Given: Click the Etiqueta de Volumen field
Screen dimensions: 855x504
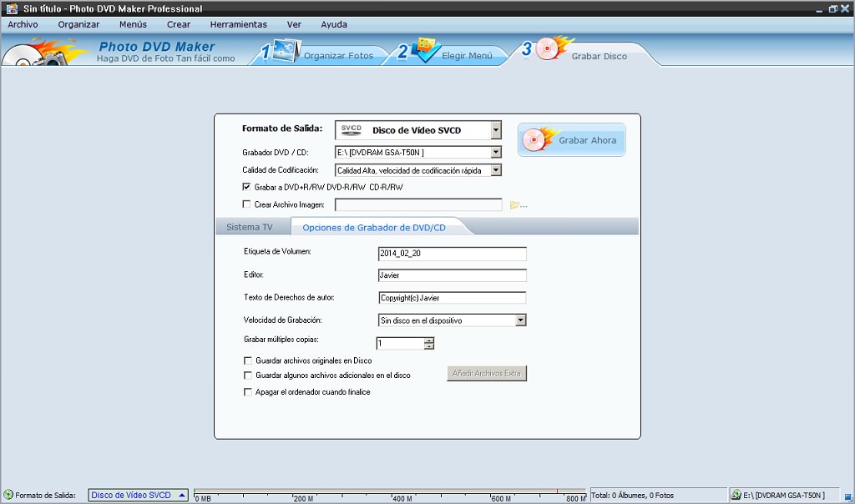Looking at the screenshot, I should [x=452, y=254].
